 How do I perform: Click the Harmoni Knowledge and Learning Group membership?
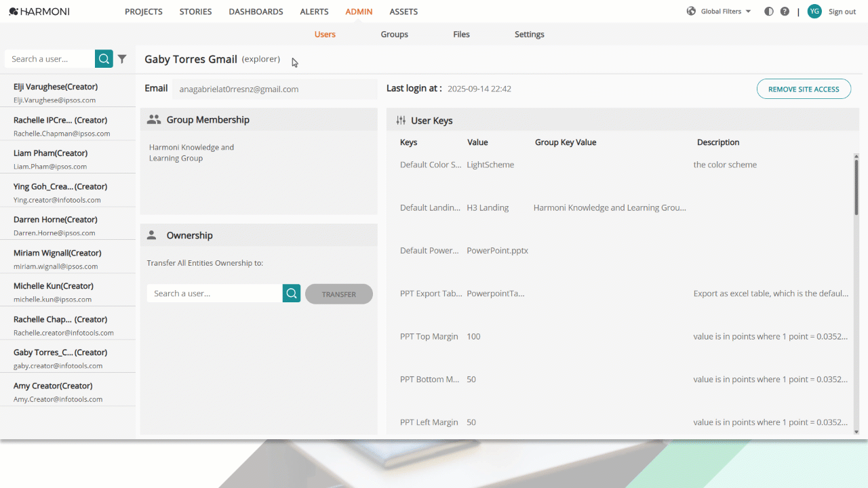[191, 152]
